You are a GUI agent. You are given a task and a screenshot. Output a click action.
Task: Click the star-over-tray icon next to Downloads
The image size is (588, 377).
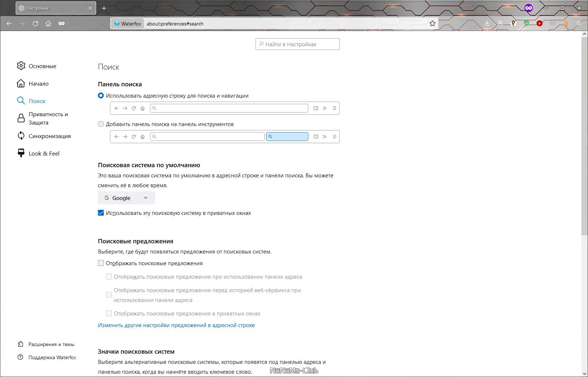(500, 24)
